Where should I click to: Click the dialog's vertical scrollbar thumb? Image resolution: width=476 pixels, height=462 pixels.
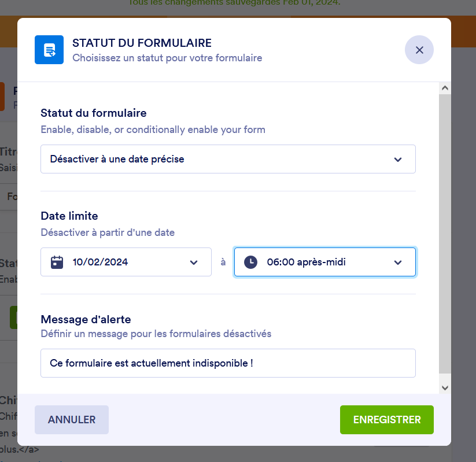click(x=444, y=231)
